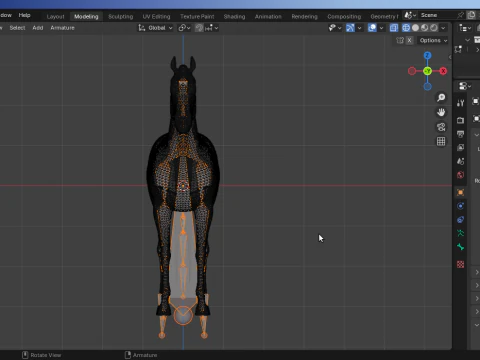This screenshot has width=480, height=360.
Task: Click the -Y axis on navigation gizmo
Action: pyautogui.click(x=427, y=71)
